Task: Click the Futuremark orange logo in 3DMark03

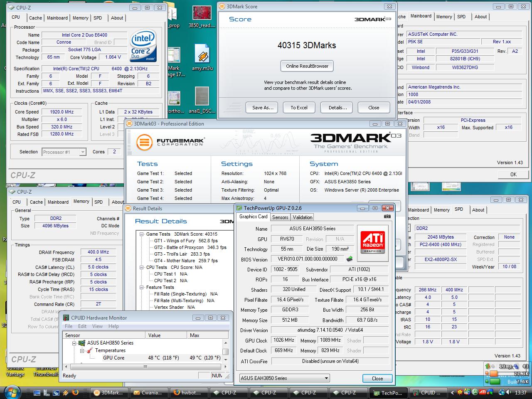Action: (x=144, y=142)
